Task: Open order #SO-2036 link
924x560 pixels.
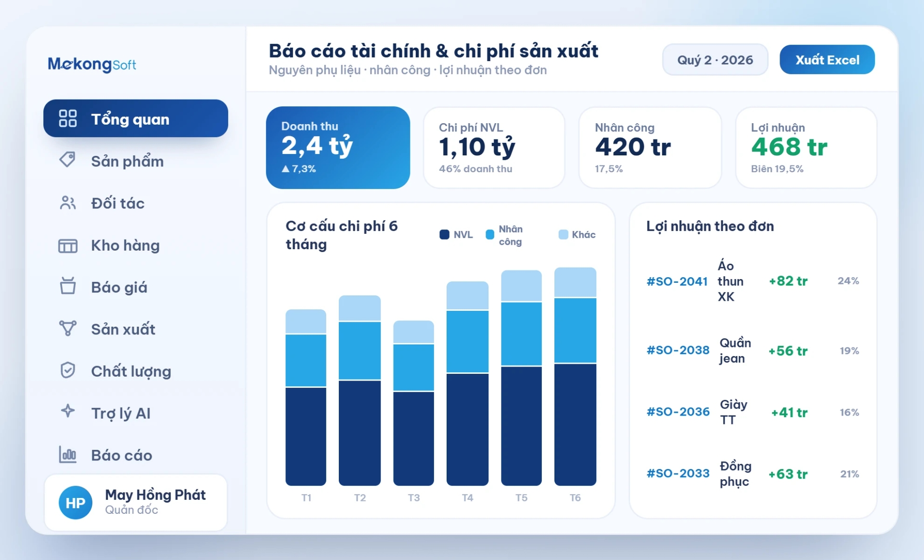Action: coord(678,412)
